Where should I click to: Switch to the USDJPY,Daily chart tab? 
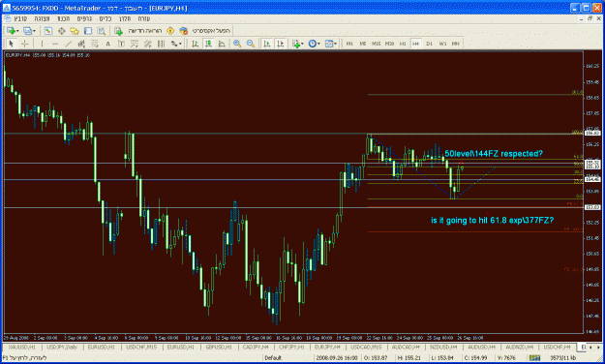(62, 347)
